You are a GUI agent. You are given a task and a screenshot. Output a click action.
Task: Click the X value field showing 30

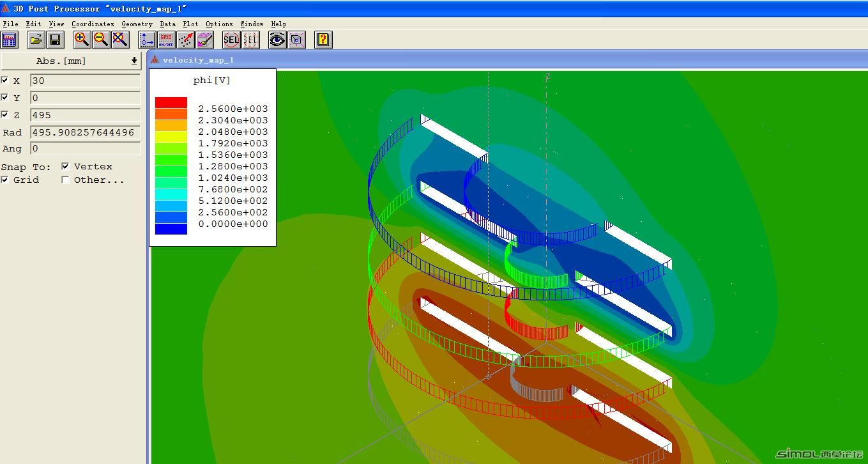85,81
